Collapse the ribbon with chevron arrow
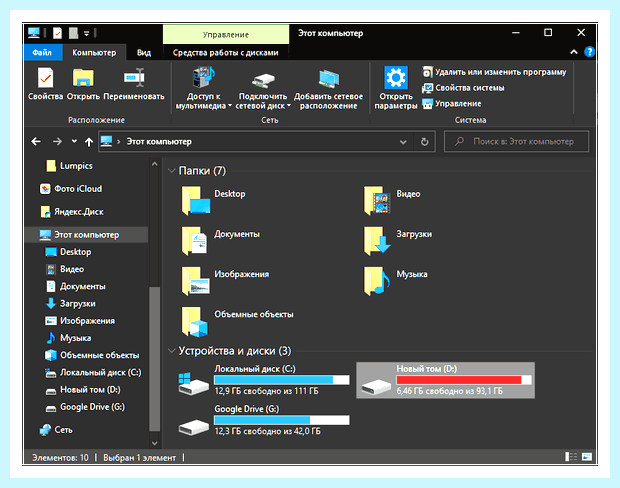Viewport: 620px width, 488px height. (x=574, y=52)
